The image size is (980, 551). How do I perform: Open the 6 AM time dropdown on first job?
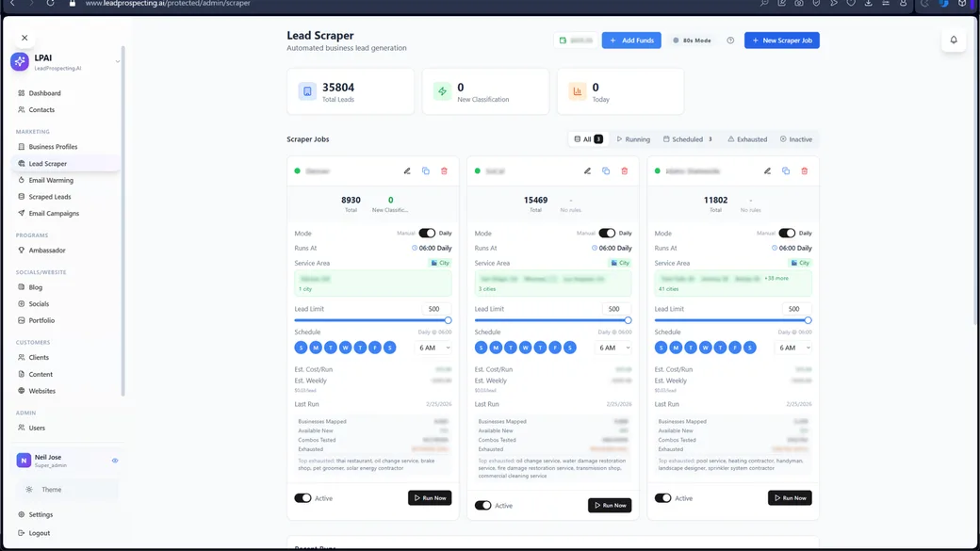click(x=433, y=348)
